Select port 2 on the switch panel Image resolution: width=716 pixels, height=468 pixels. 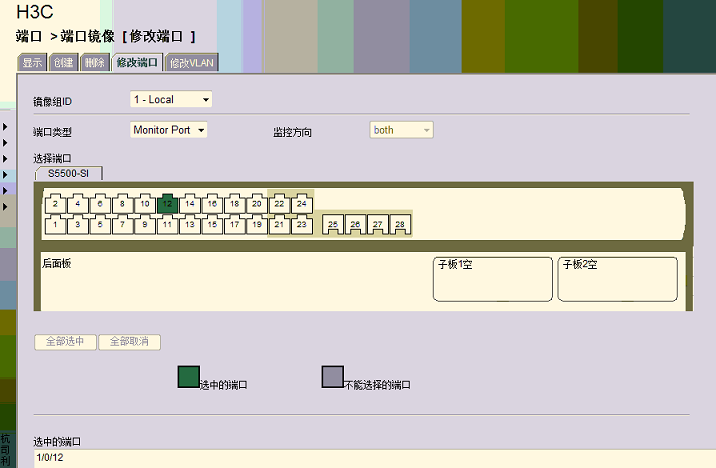tap(55, 203)
